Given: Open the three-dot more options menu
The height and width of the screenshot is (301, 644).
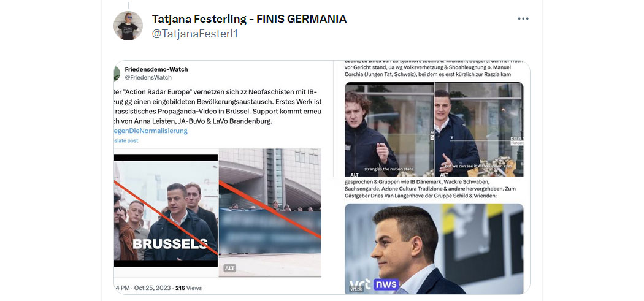Looking at the screenshot, I should pos(523,19).
